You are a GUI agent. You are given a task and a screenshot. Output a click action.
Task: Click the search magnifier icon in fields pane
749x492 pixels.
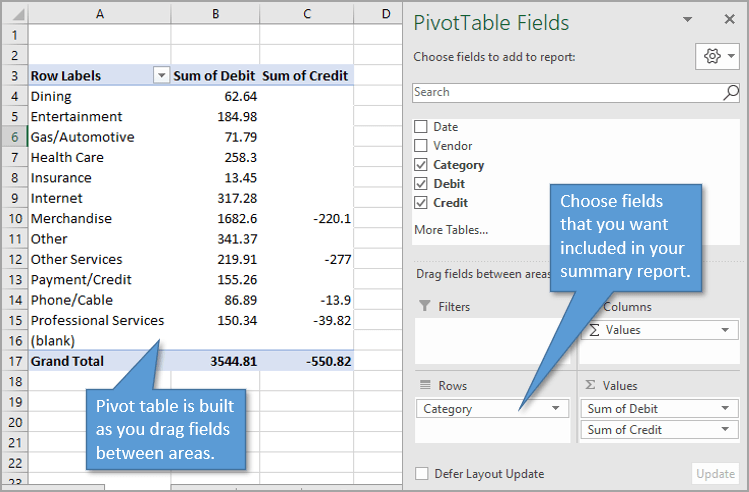(x=730, y=92)
